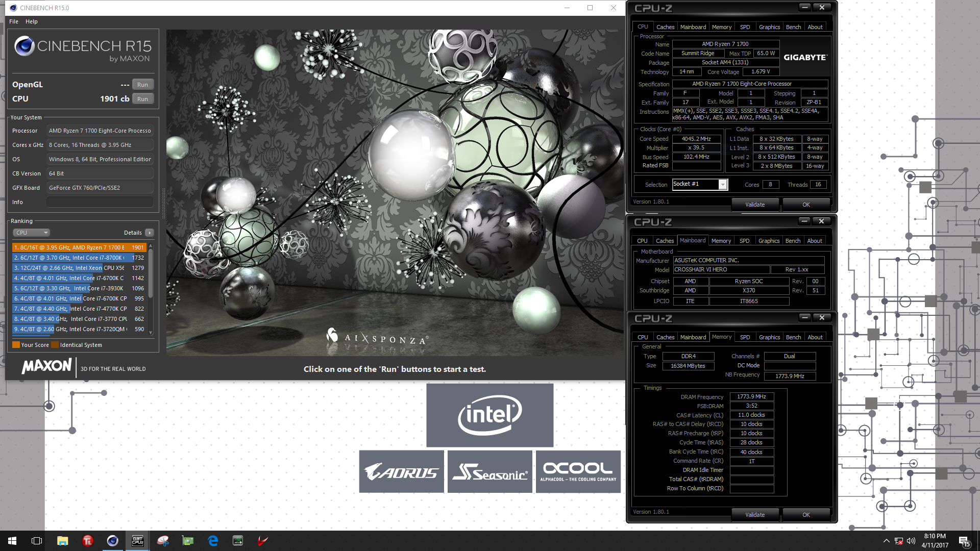Run the CPU benchmark

click(x=142, y=99)
